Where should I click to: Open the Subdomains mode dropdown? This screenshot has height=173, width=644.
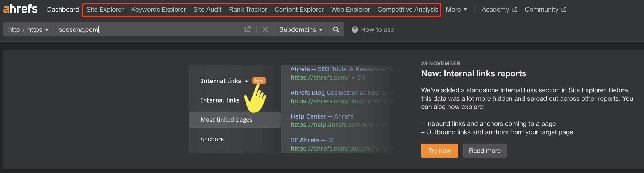[x=301, y=29]
